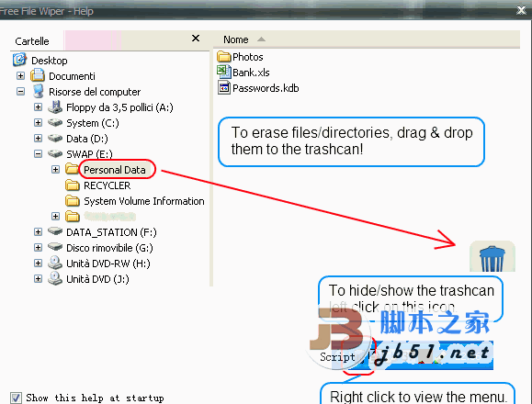Expand the Data (D:) tree node
This screenshot has width=532, height=404.
pyautogui.click(x=38, y=138)
